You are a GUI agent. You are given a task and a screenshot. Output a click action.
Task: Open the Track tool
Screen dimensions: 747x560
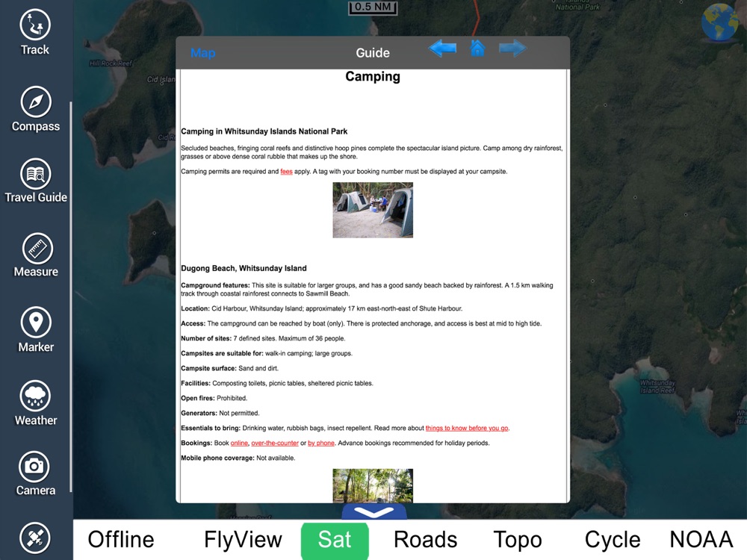point(35,32)
